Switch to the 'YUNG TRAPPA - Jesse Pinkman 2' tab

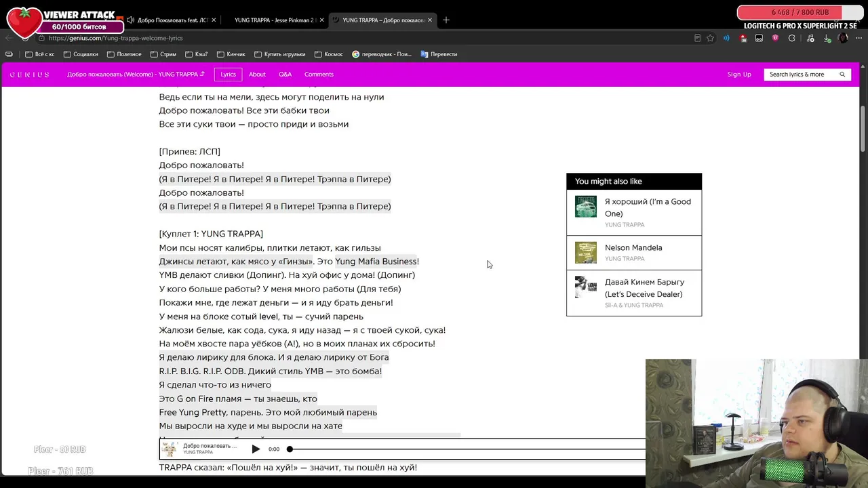(x=274, y=20)
